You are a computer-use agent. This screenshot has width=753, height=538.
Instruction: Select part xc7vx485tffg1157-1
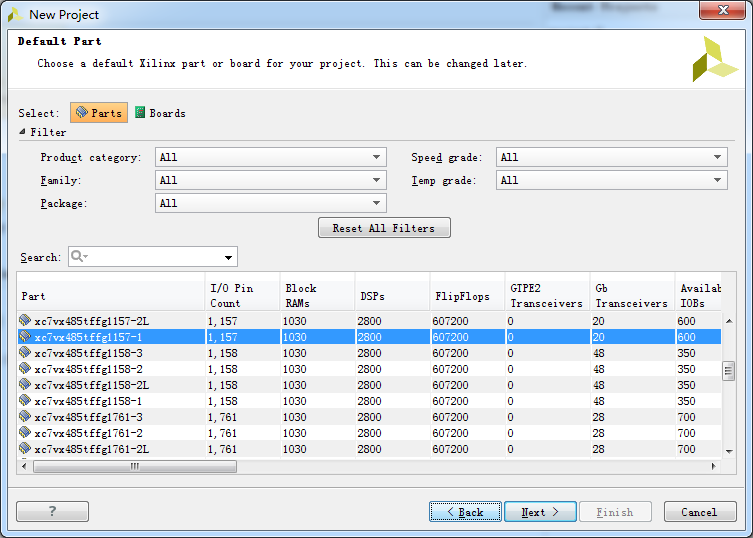point(369,337)
